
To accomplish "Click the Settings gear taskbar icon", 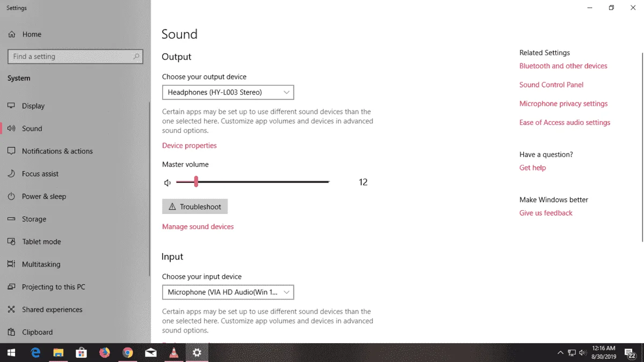I will coord(197,352).
